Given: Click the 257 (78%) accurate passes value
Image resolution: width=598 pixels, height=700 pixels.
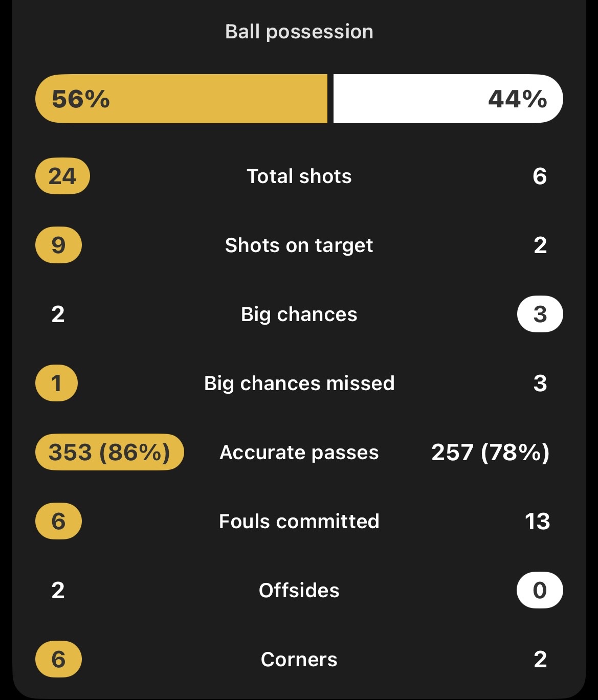Looking at the screenshot, I should pos(490,453).
